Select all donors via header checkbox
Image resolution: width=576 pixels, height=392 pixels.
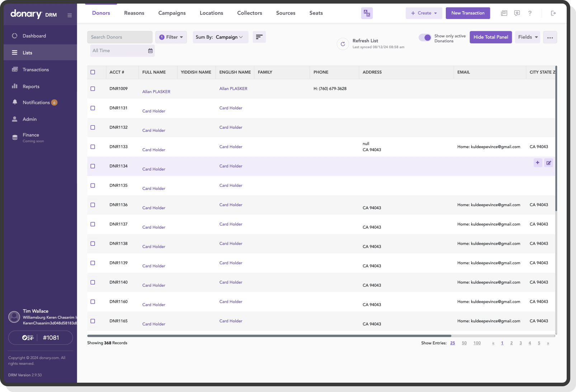(93, 72)
